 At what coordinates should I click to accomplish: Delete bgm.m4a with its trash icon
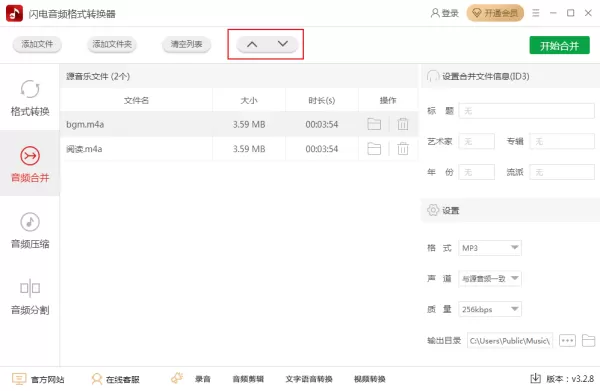point(403,124)
